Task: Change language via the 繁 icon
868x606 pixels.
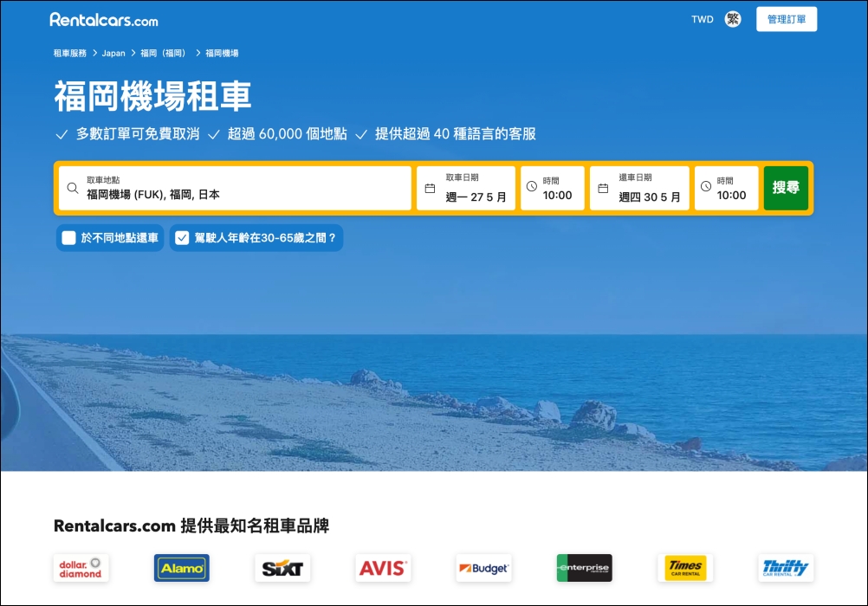Action: point(733,19)
